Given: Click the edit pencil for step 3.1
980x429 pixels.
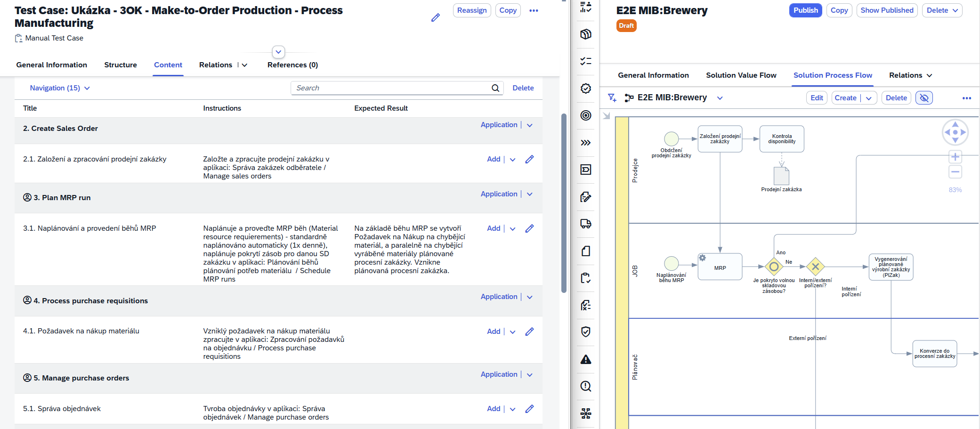Looking at the screenshot, I should click(529, 228).
